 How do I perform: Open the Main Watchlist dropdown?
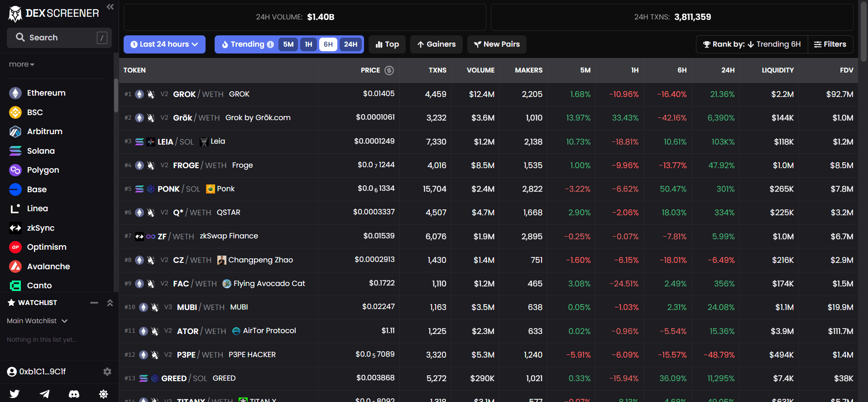click(x=37, y=321)
